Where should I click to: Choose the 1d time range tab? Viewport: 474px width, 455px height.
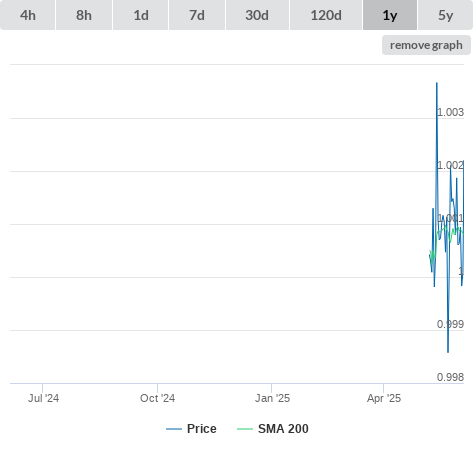pos(141,15)
